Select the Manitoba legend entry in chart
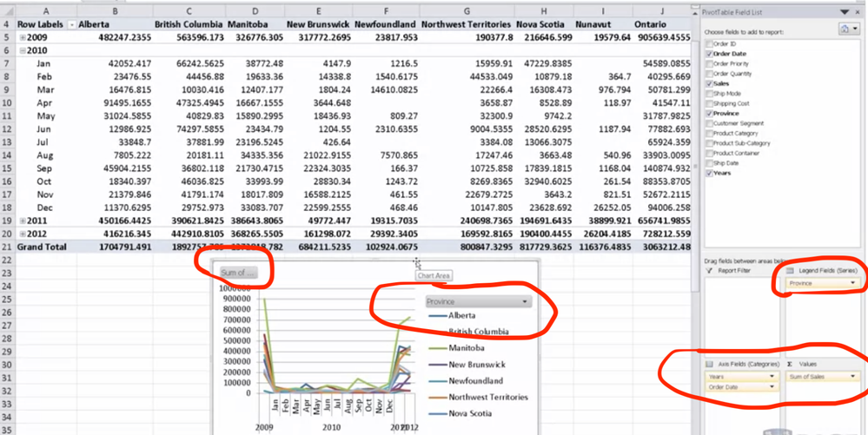 coord(457,348)
